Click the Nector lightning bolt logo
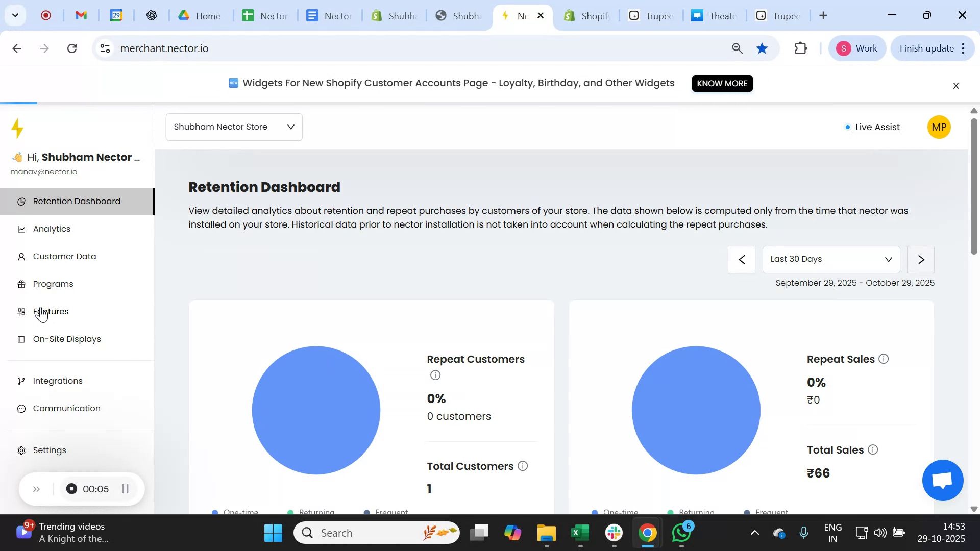 [x=18, y=129]
